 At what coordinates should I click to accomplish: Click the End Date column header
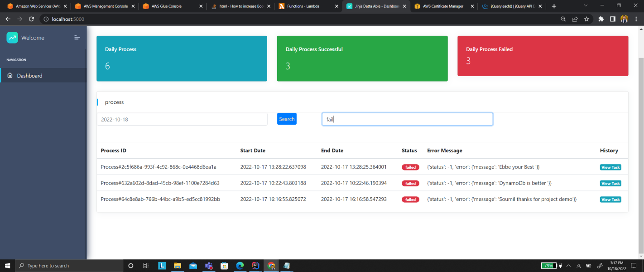tap(332, 151)
